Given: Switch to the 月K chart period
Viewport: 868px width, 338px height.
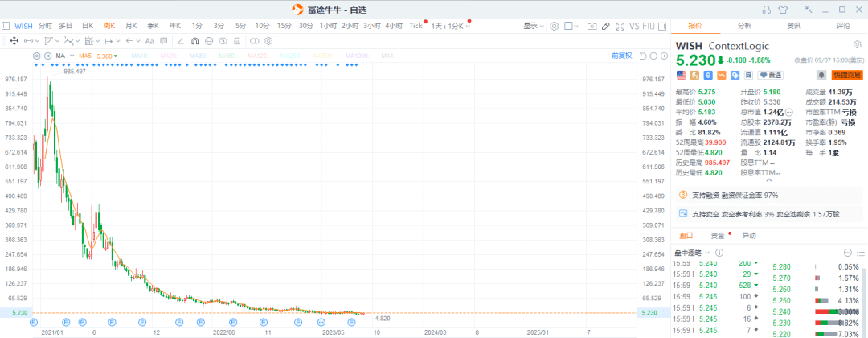Looking at the screenshot, I should 131,26.
